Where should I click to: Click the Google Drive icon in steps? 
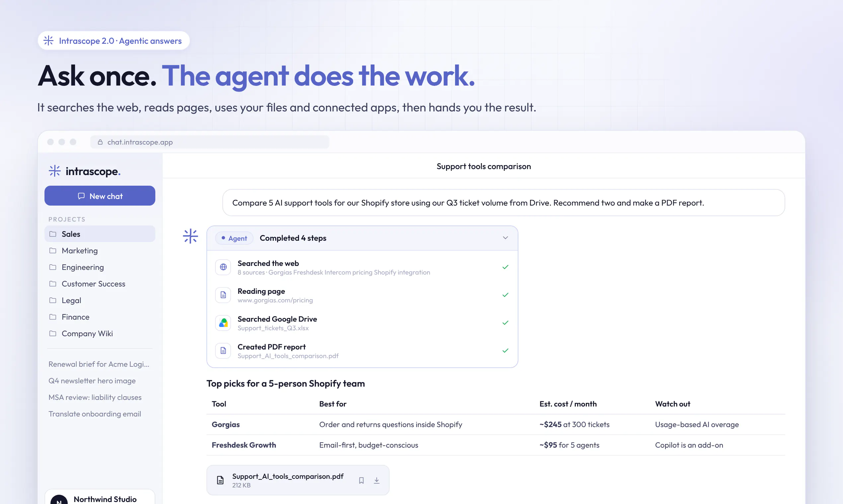pyautogui.click(x=223, y=323)
